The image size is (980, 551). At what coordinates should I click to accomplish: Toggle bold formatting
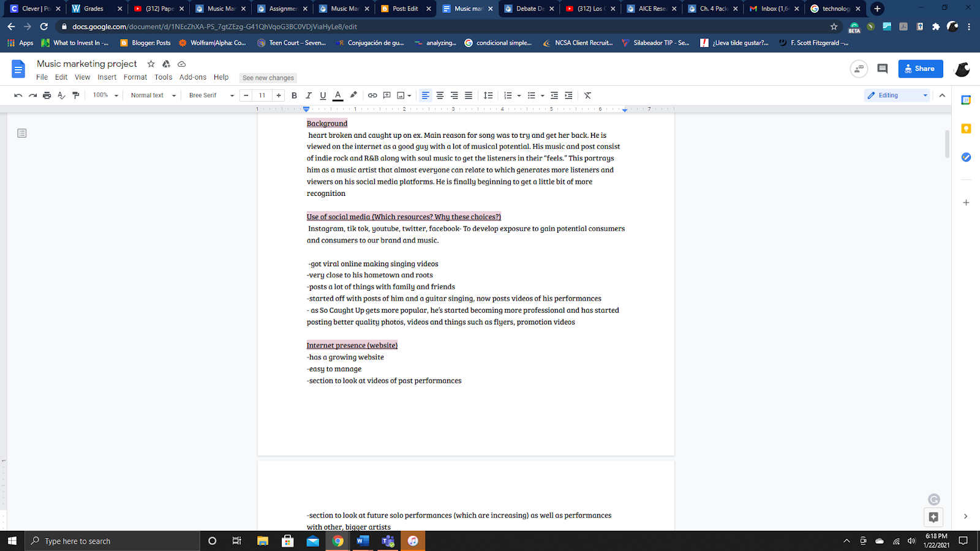[294, 96]
